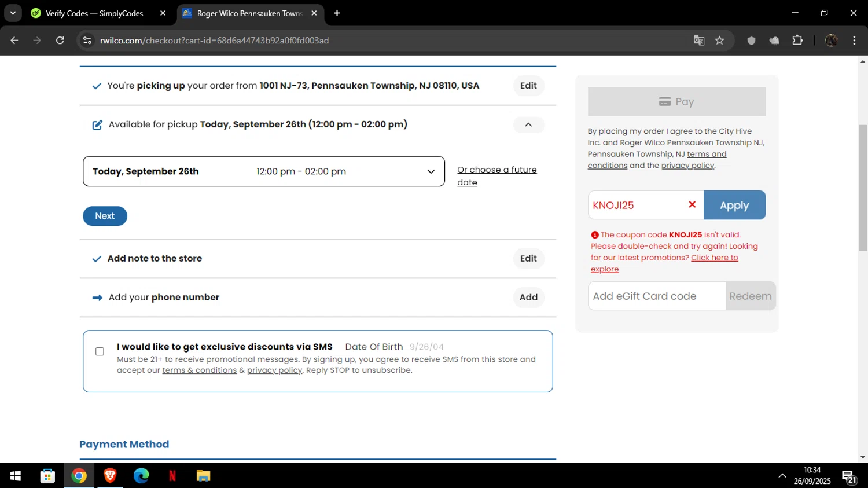Click the scrollbar down arrow
This screenshot has width=868, height=488.
(x=863, y=457)
